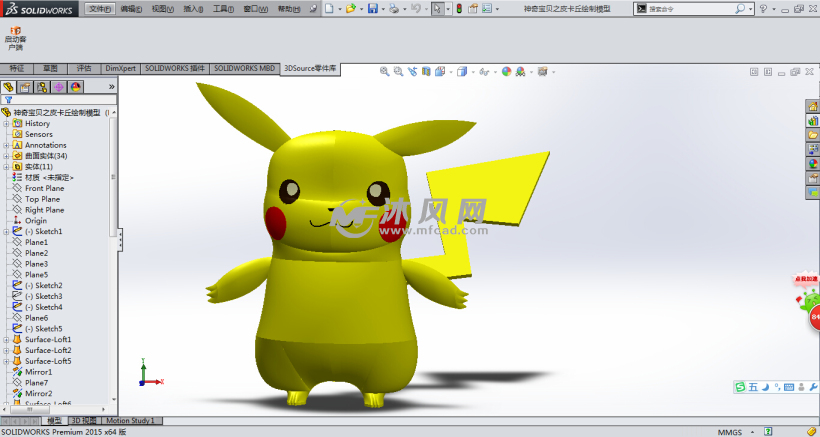Select Front Plane in the tree
Screen dimensions: 820x437
(x=44, y=188)
